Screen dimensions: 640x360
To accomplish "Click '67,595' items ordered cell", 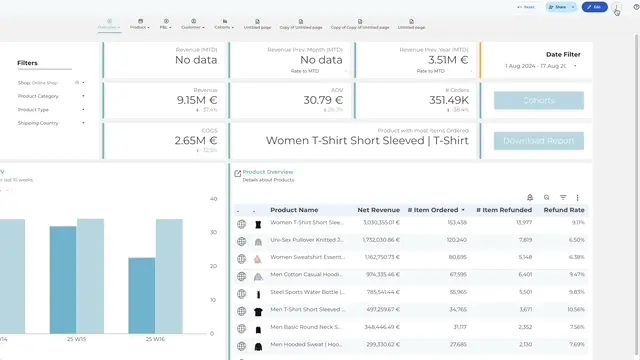I will click(x=458, y=275).
